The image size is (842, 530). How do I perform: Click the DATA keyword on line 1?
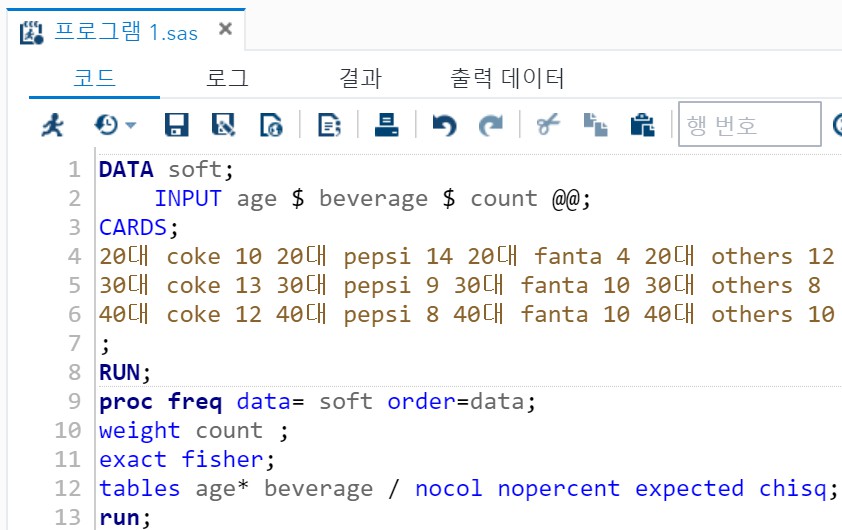click(126, 170)
